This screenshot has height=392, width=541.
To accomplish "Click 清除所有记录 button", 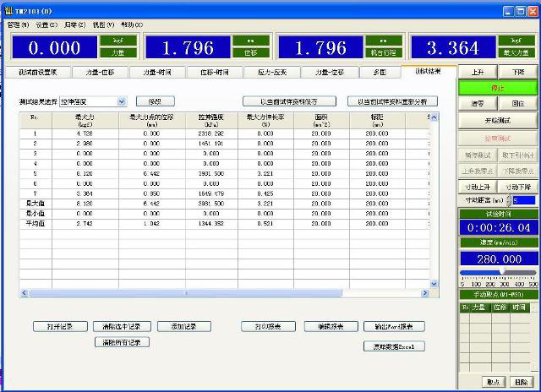I will tap(122, 342).
